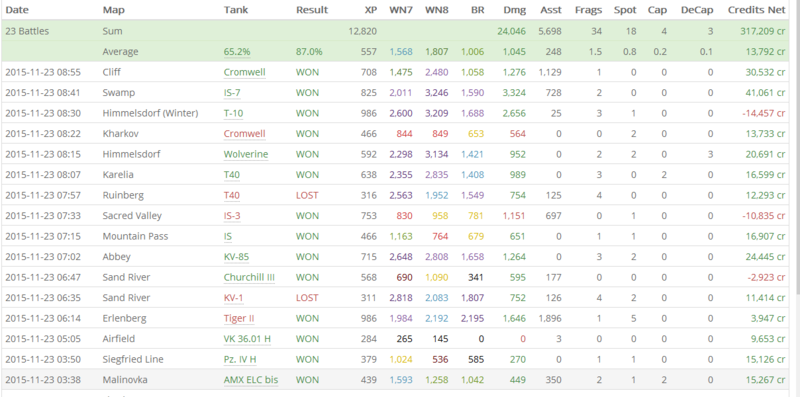Screen dimensions: 800x397
Task: Sort by the WN8 column header
Action: point(437,10)
